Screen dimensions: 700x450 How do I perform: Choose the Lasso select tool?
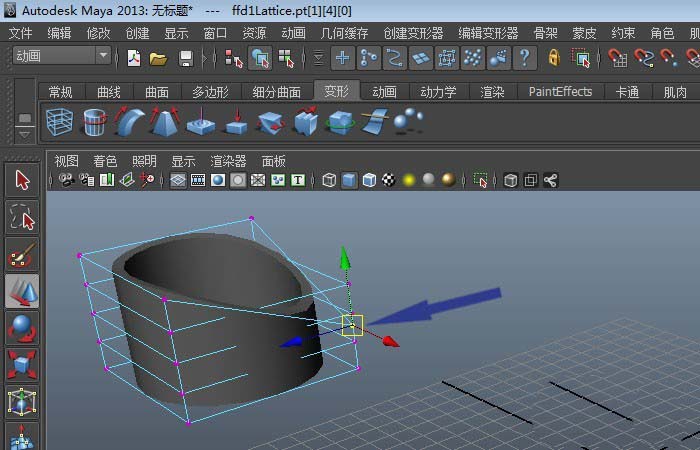22,217
